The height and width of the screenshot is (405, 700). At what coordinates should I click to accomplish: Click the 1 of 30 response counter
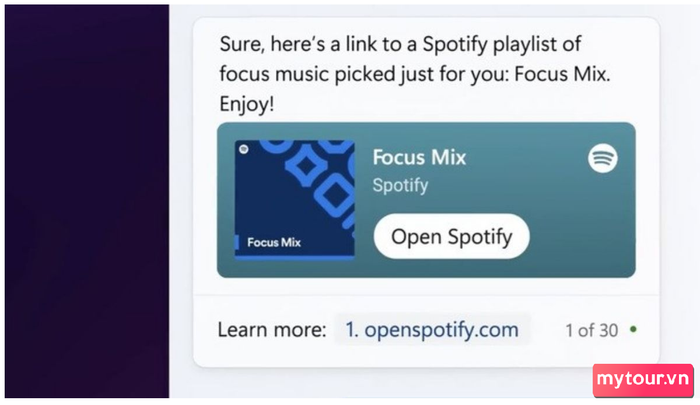592,330
